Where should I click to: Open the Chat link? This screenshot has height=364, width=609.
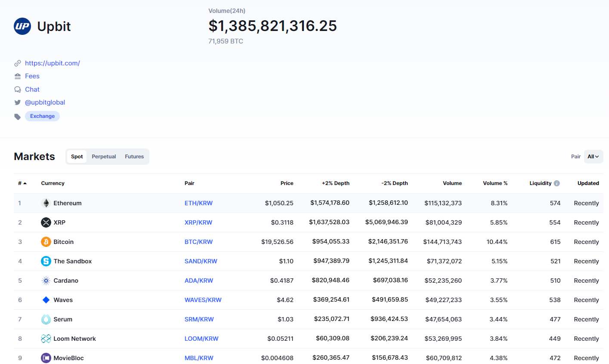pos(32,89)
